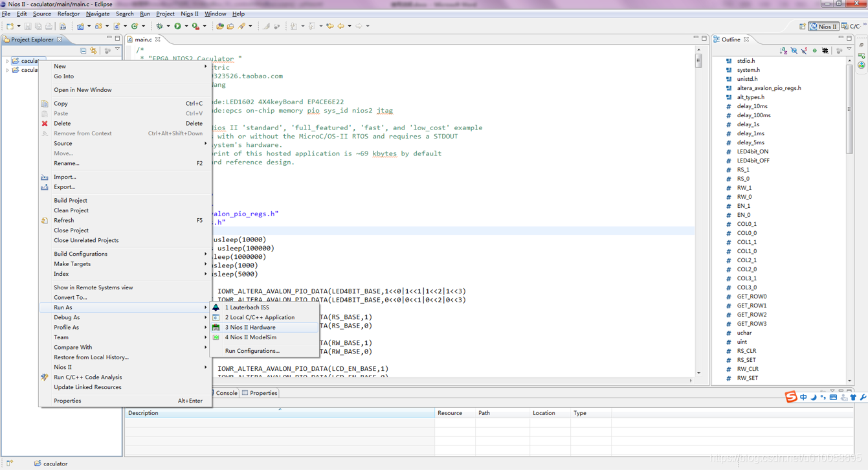Expand the second caculator project tree node
This screenshot has height=470, width=868.
point(8,70)
